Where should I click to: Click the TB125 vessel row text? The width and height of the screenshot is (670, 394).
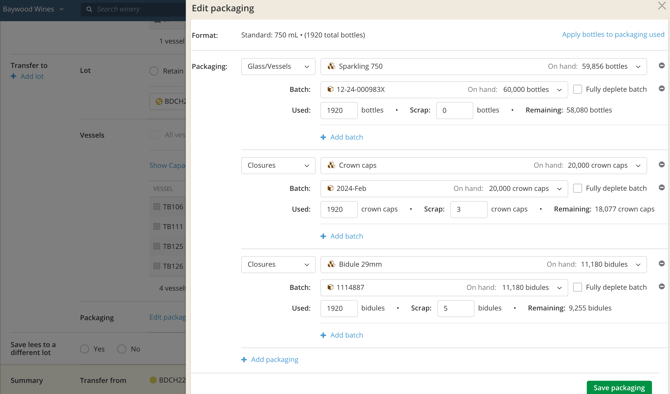coord(173,246)
